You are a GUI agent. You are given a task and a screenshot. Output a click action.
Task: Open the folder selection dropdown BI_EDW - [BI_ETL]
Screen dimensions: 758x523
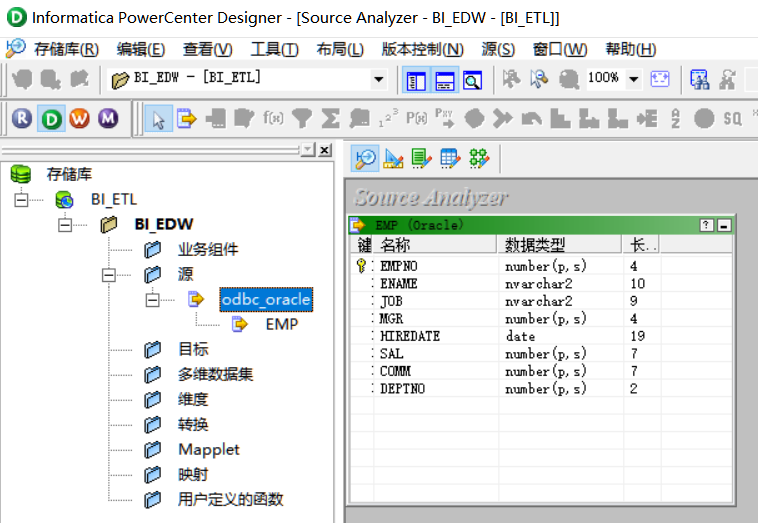click(x=379, y=79)
